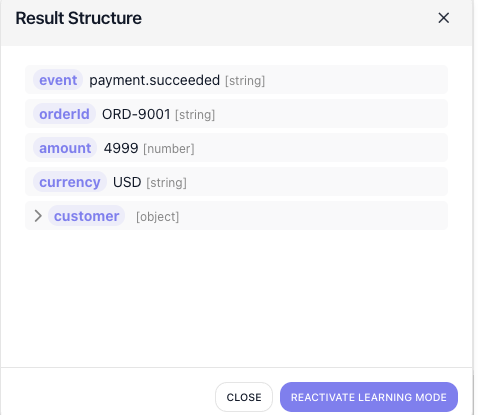
Task: Click the USD currency value
Action: click(x=127, y=182)
